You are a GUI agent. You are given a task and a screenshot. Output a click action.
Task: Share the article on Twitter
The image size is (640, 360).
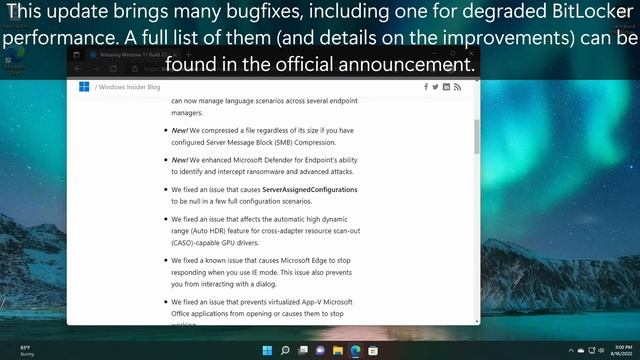[x=436, y=87]
